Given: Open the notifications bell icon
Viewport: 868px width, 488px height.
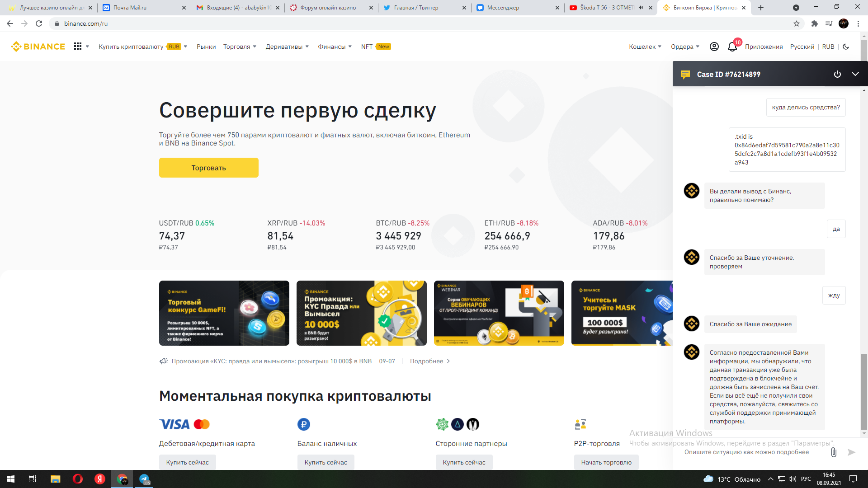Looking at the screenshot, I should click(x=732, y=47).
